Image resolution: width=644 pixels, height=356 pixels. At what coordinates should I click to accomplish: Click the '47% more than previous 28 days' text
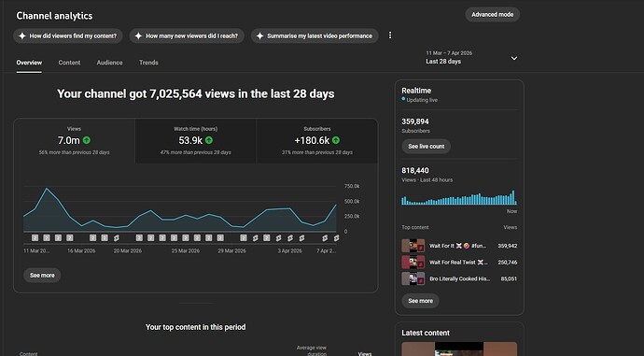(x=195, y=152)
